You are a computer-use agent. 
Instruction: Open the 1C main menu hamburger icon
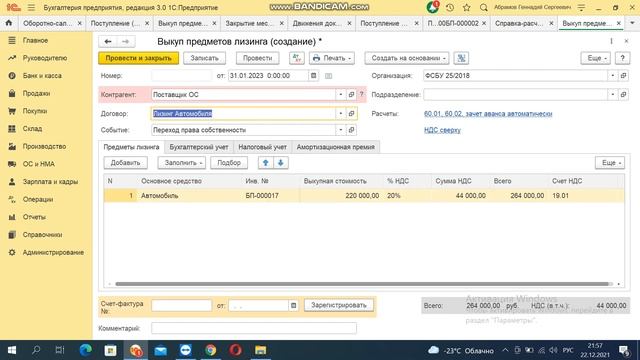pyautogui.click(x=31, y=7)
